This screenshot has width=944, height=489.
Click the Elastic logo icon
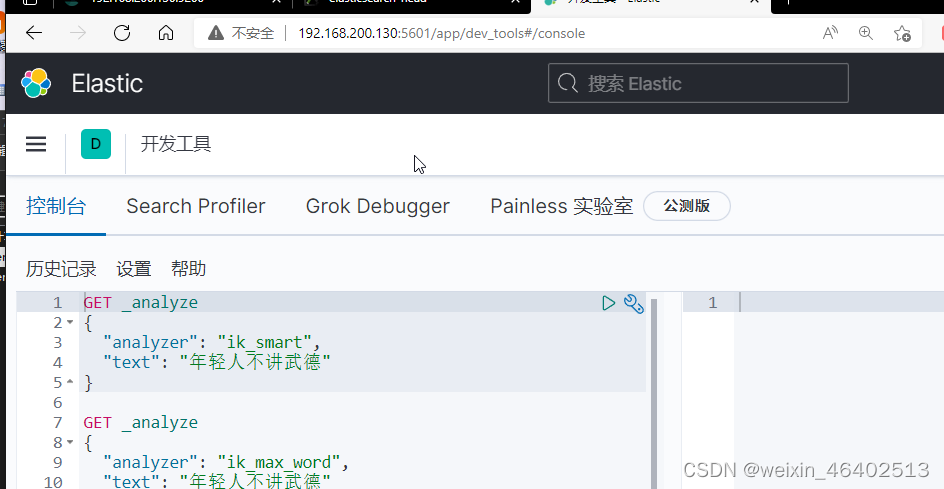pos(36,83)
